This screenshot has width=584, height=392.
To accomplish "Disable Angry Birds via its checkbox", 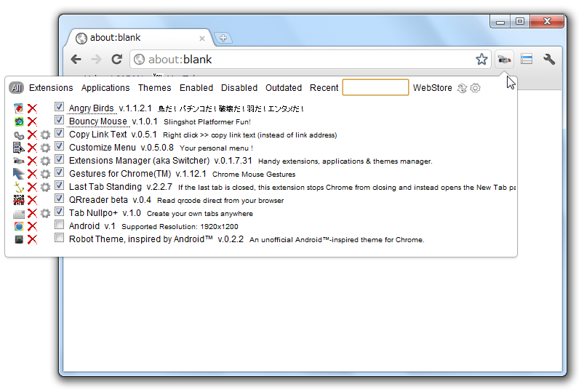I will (x=59, y=107).
